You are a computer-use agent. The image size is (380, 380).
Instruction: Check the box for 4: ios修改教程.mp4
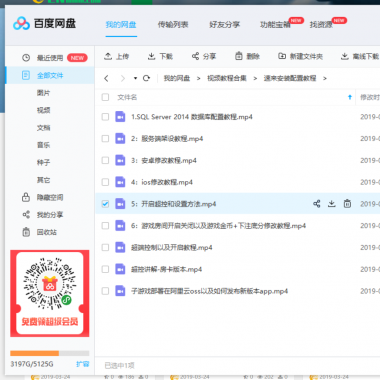point(105,182)
